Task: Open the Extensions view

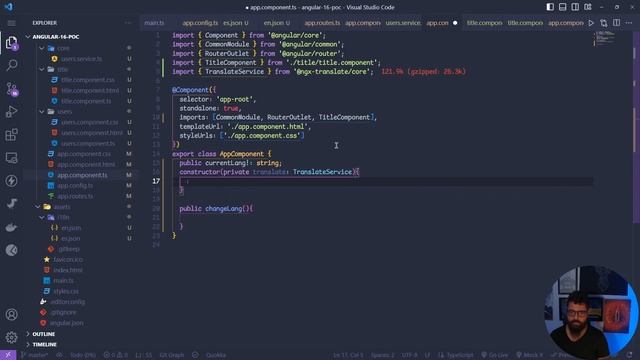Action: (x=11, y=135)
